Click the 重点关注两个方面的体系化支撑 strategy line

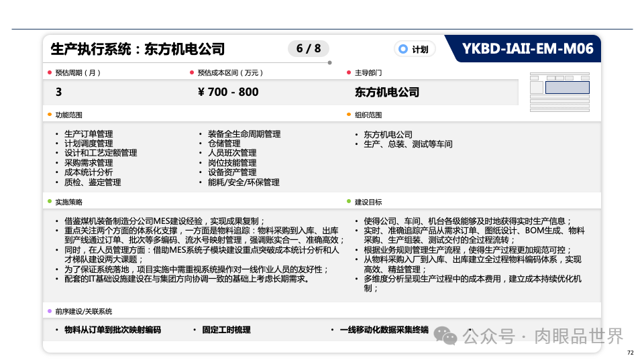204,235
